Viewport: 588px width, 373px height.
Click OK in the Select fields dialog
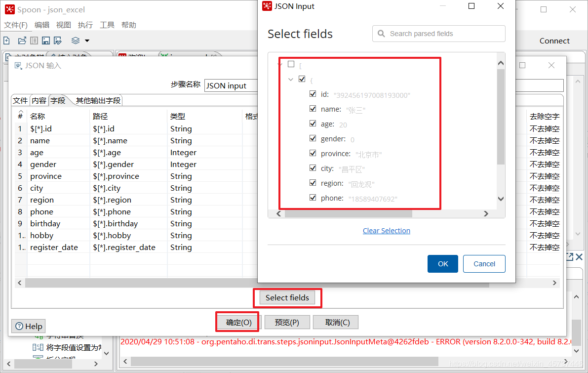tap(442, 264)
